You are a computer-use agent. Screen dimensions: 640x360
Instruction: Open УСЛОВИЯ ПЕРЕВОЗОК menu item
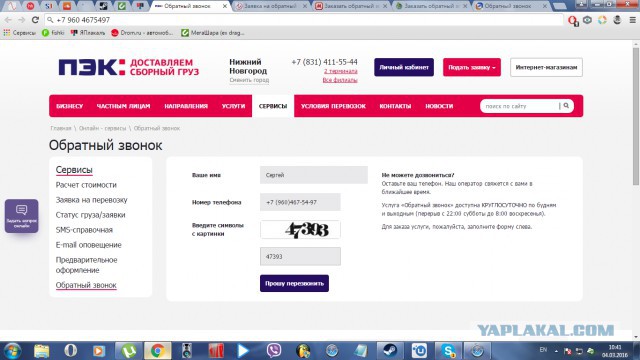(x=333, y=106)
